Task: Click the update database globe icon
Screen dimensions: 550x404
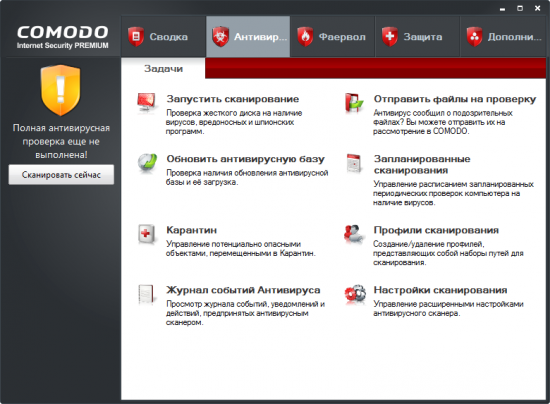Action: tap(147, 163)
